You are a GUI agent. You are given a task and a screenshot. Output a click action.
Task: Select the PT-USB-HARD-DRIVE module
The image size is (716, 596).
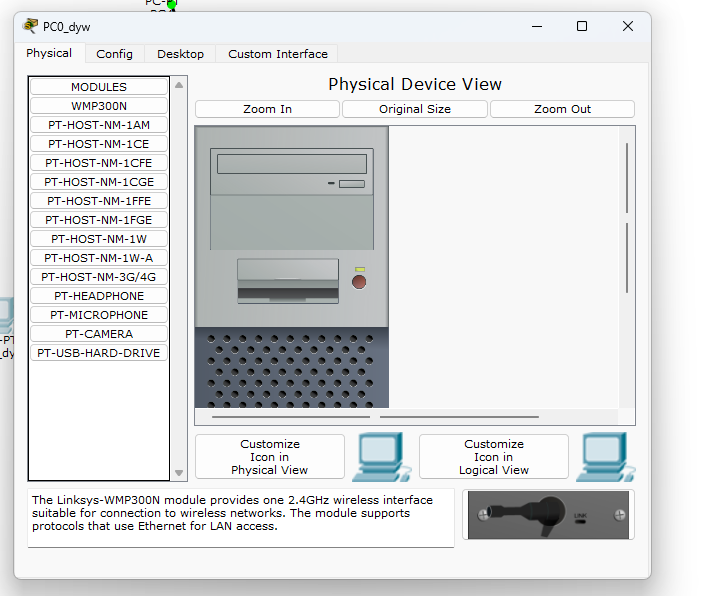pos(99,353)
